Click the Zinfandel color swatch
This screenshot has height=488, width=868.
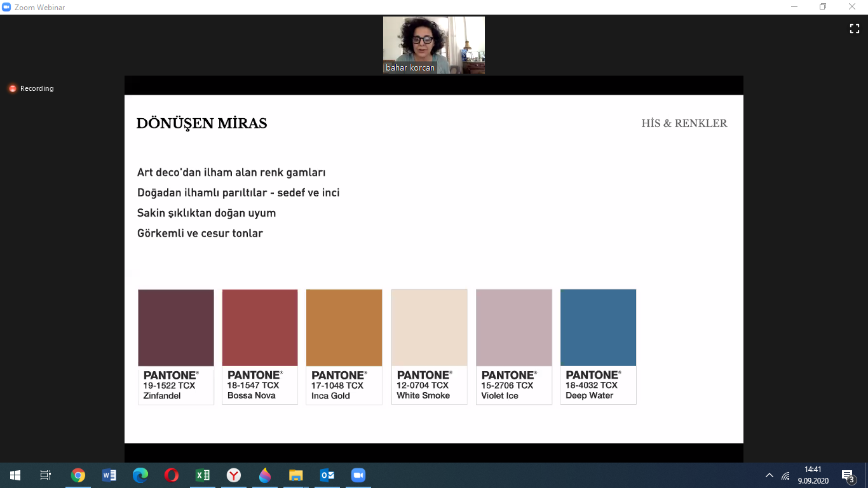[176, 328]
